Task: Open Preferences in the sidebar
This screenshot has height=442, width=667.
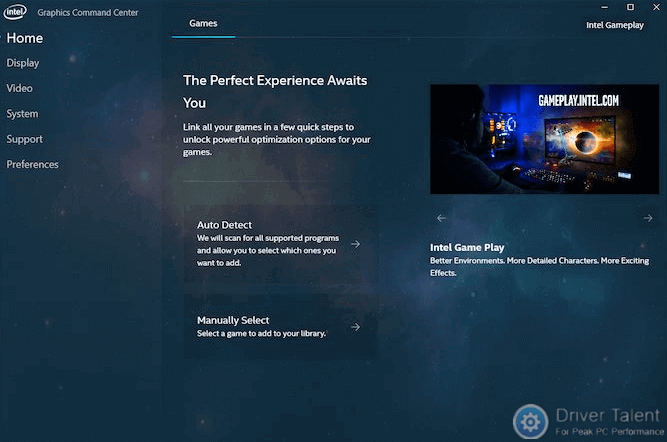Action: point(32,164)
